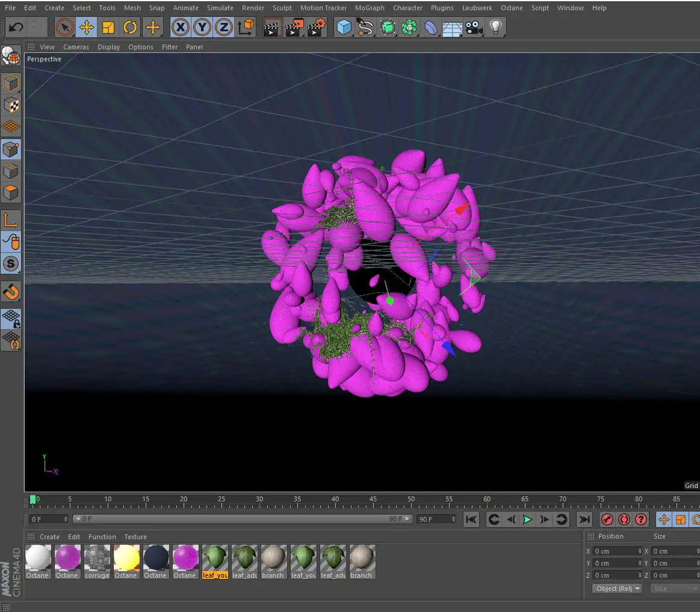Open the File menu
This screenshot has height=612, width=700.
pos(10,8)
